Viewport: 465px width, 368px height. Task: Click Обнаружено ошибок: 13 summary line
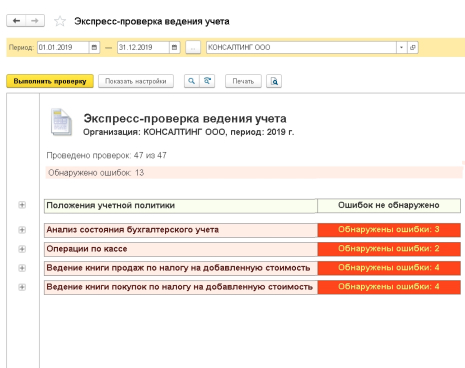[x=254, y=173]
